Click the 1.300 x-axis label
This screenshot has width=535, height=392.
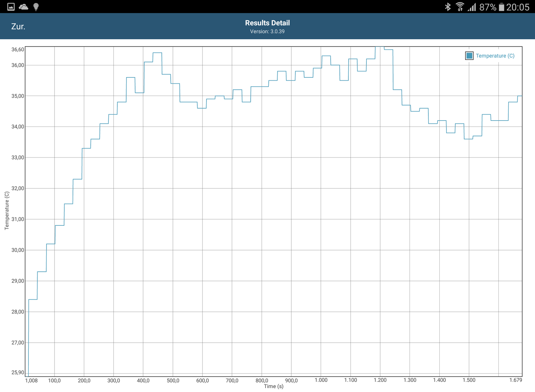pyautogui.click(x=410, y=380)
